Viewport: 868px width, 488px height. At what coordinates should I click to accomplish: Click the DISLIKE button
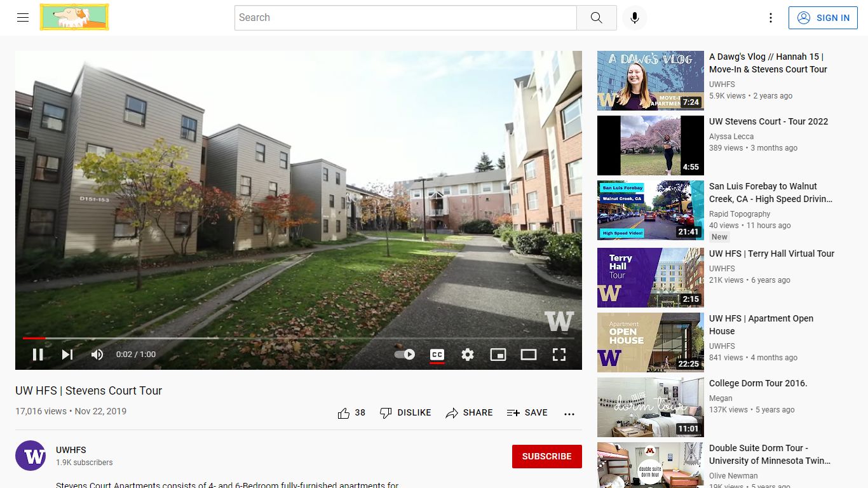pyautogui.click(x=405, y=413)
